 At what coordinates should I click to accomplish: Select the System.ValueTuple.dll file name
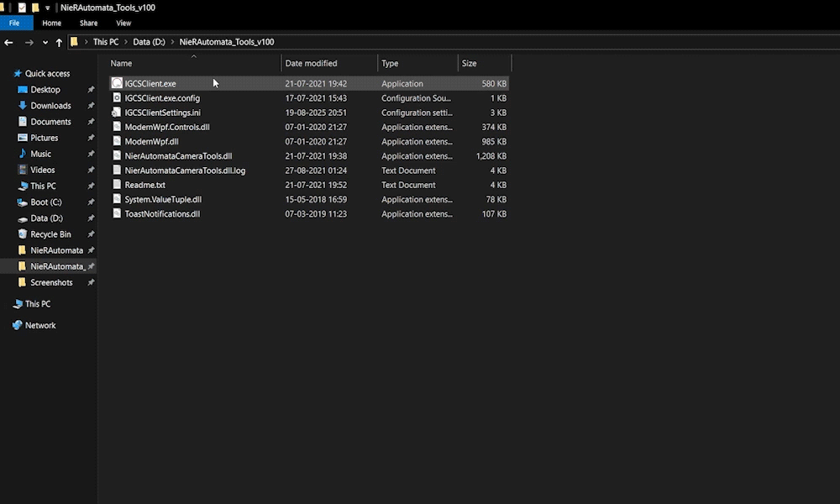(163, 199)
